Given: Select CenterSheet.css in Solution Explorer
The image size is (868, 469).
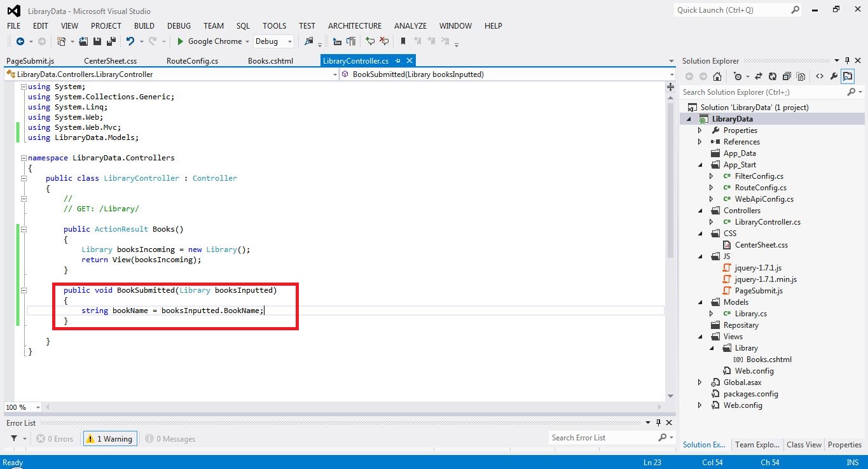Looking at the screenshot, I should click(x=761, y=245).
